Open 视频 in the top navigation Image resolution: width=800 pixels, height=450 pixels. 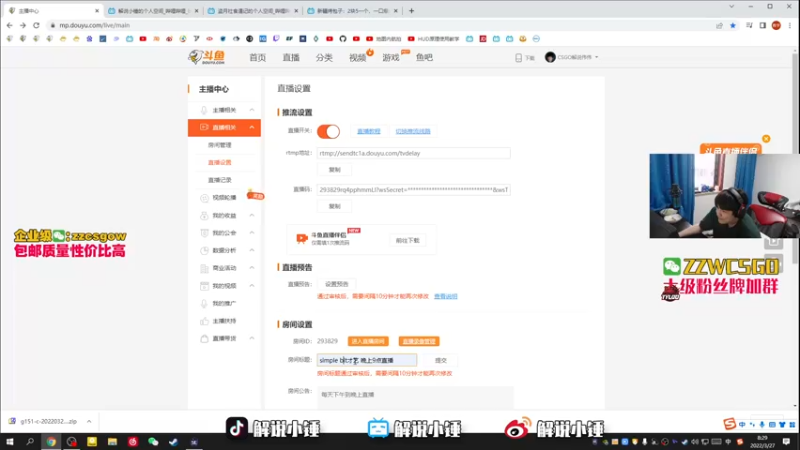pyautogui.click(x=357, y=58)
